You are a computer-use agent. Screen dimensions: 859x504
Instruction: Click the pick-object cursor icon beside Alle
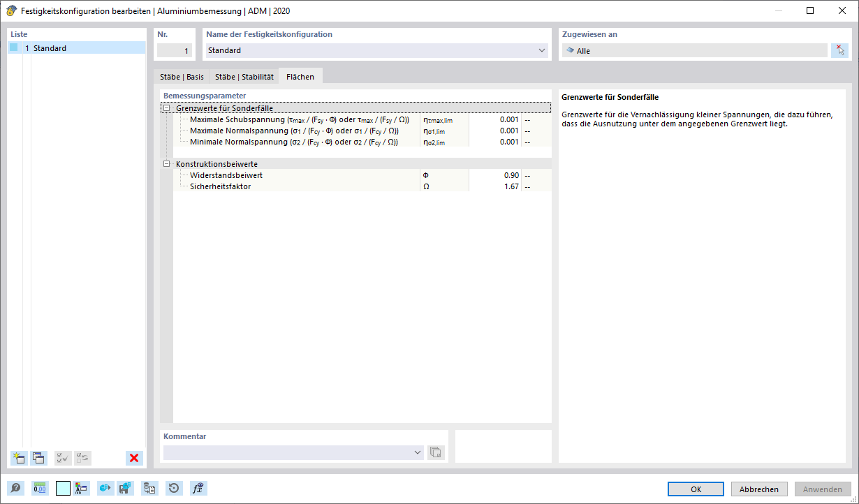point(839,50)
